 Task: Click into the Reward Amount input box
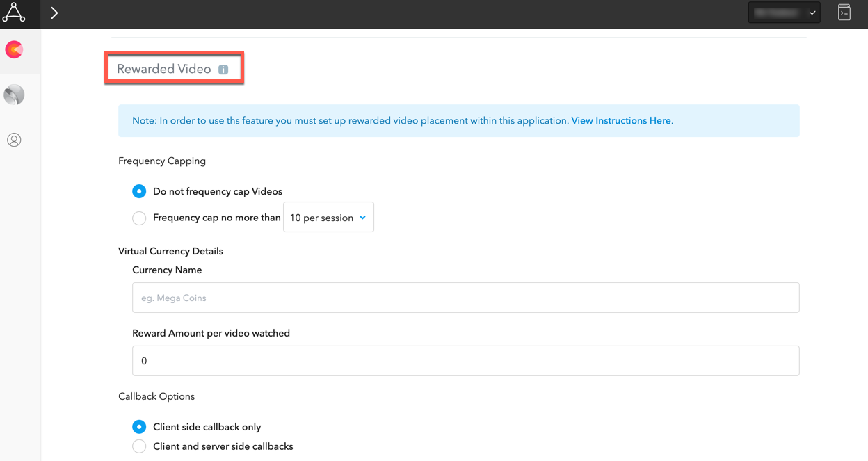[465, 361]
